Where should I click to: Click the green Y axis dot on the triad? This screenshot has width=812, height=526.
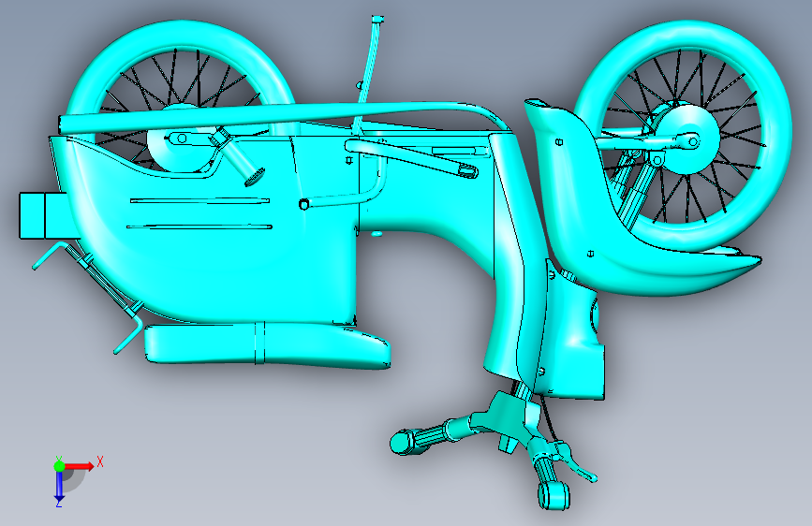[59, 466]
